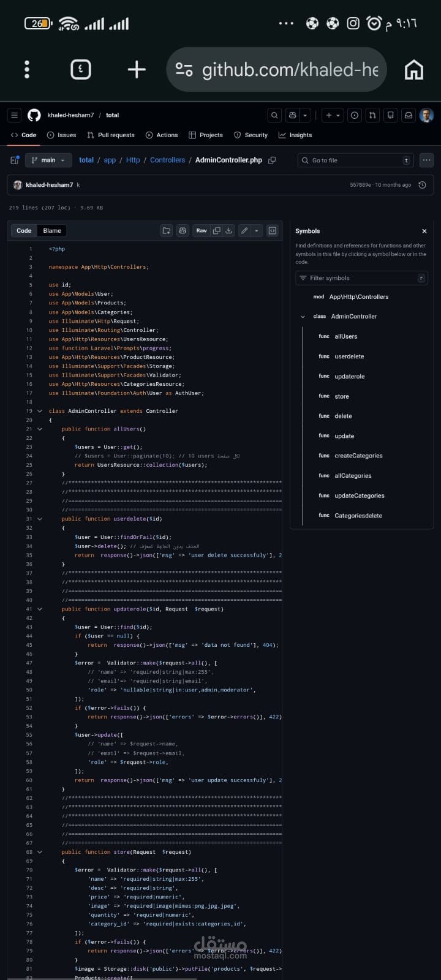The image size is (441, 980).
Task: Jump to updaterole function symbol
Action: coord(349,376)
